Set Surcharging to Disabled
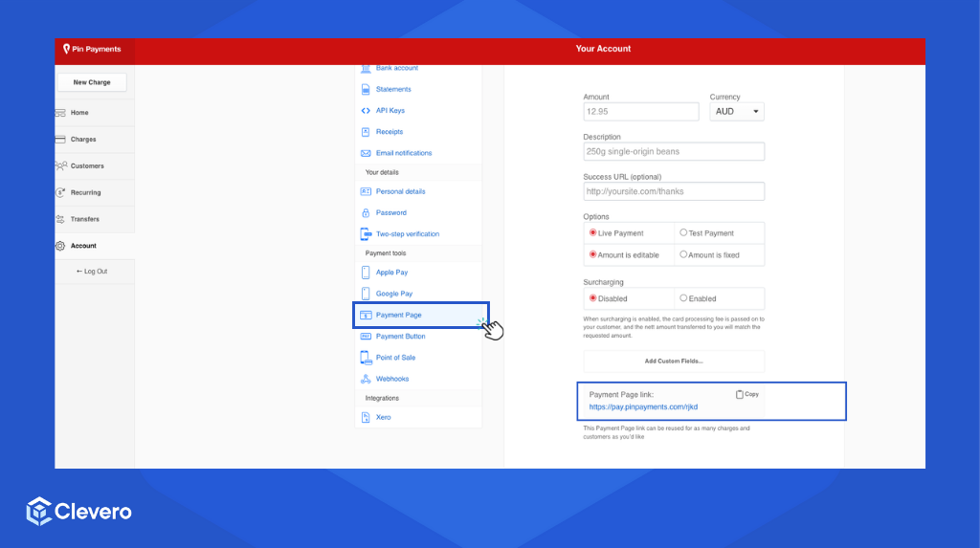 coord(592,298)
